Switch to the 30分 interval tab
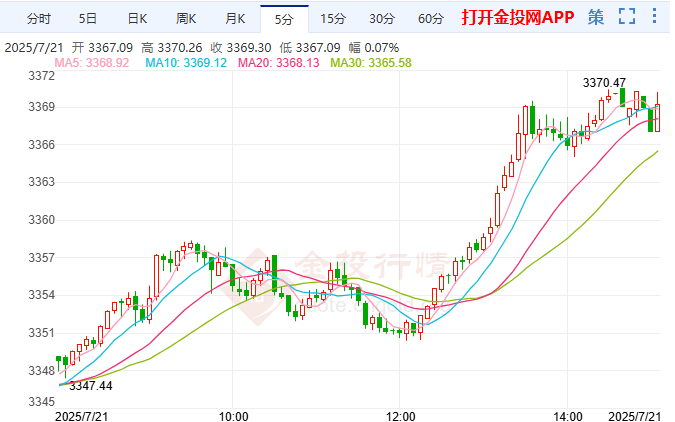Screen dimensions: 675x422 click(x=382, y=19)
